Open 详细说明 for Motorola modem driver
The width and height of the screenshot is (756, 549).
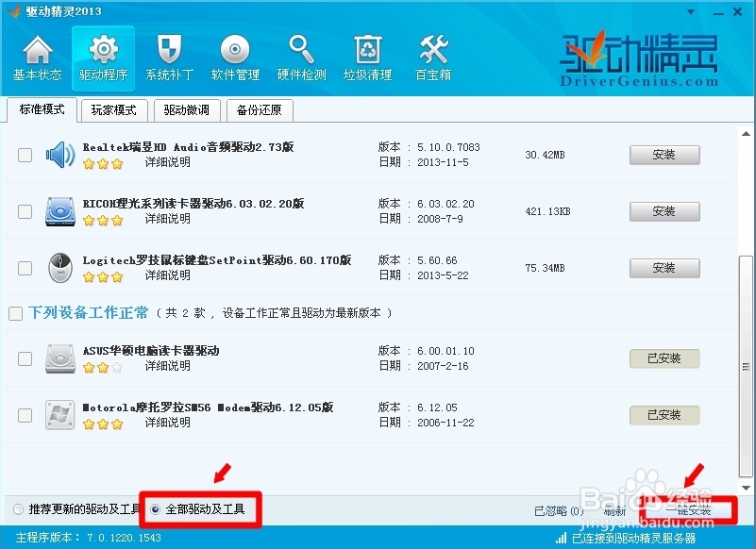tap(168, 423)
